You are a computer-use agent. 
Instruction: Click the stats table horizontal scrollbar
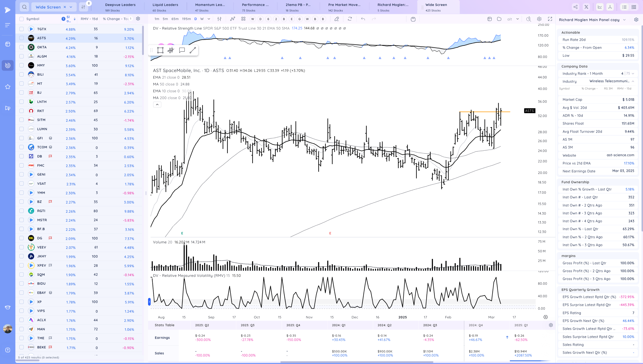pyautogui.click(x=357, y=362)
